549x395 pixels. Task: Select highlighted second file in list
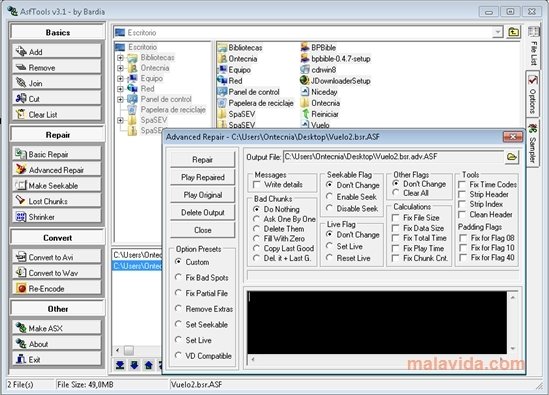coord(138,266)
